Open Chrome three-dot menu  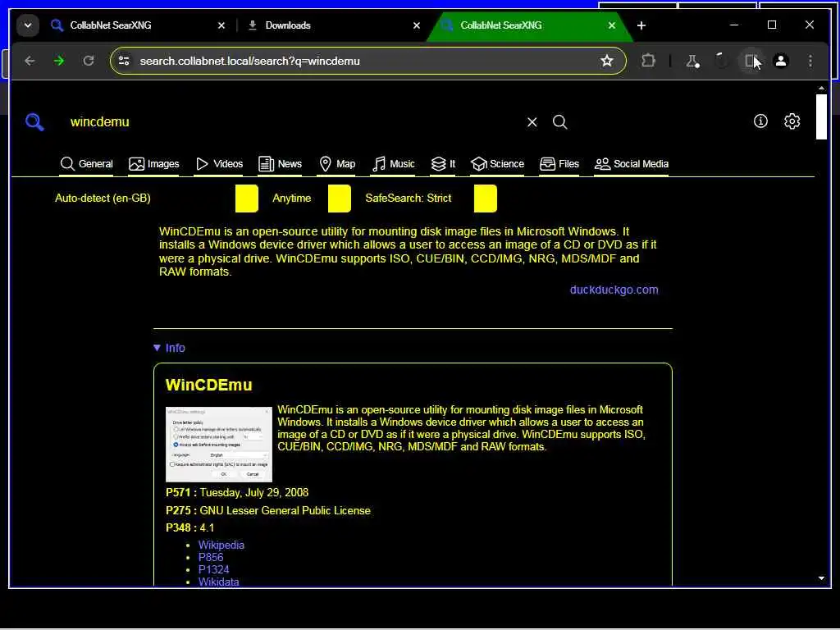click(810, 61)
